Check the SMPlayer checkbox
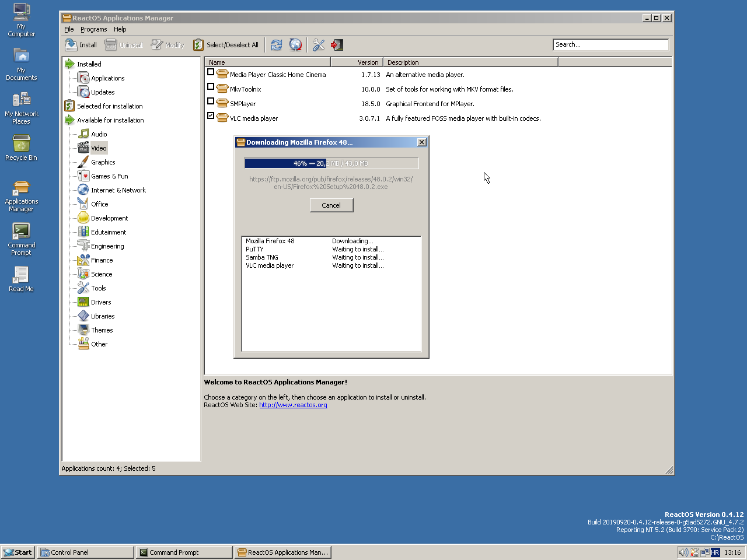747x560 pixels. click(211, 101)
